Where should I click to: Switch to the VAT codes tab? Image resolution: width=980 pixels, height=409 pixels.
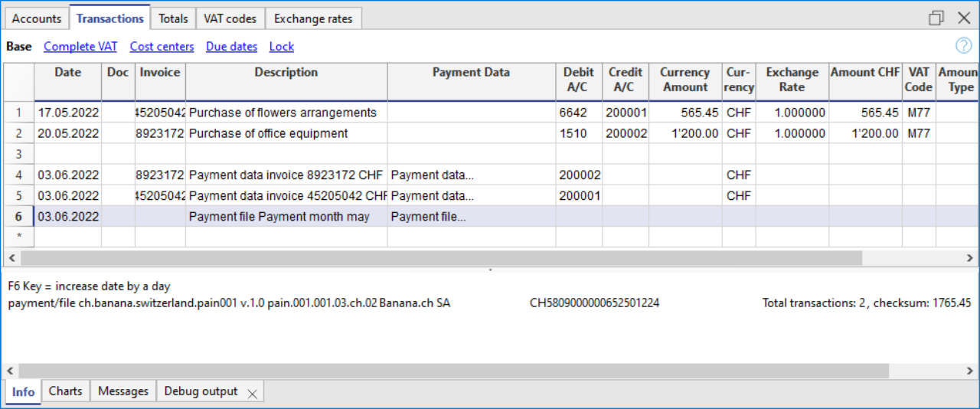click(230, 18)
